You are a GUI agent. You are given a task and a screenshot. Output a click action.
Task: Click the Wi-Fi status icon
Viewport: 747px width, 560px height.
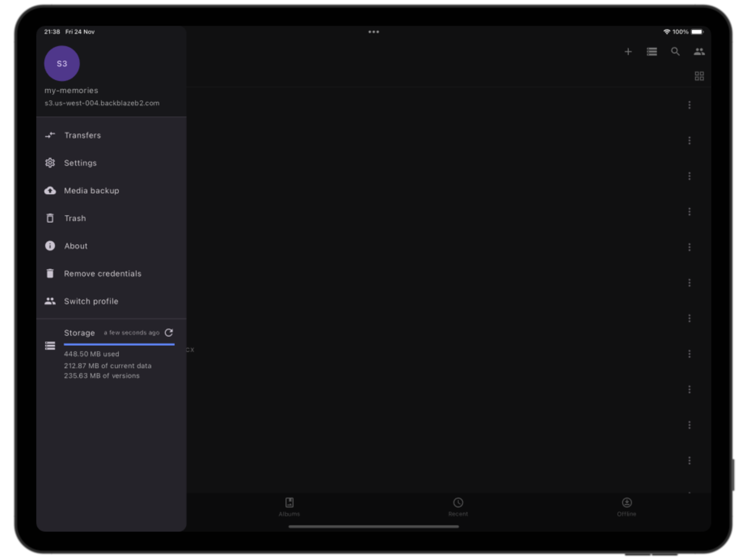[x=667, y=32]
